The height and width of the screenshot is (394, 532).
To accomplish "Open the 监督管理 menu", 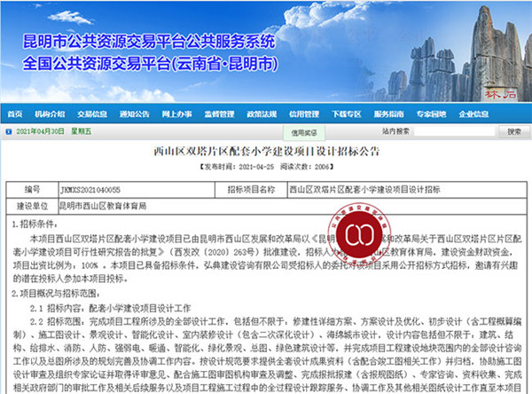I will (x=217, y=114).
